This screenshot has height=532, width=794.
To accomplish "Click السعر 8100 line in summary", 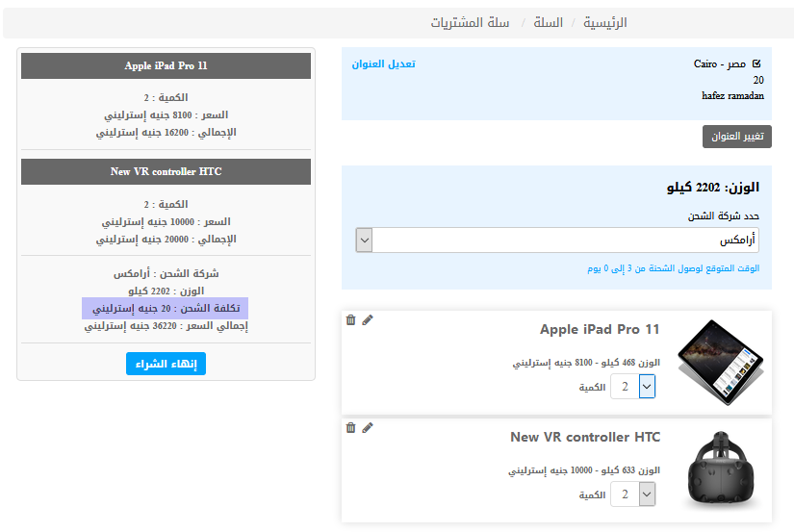I will coord(166,115).
